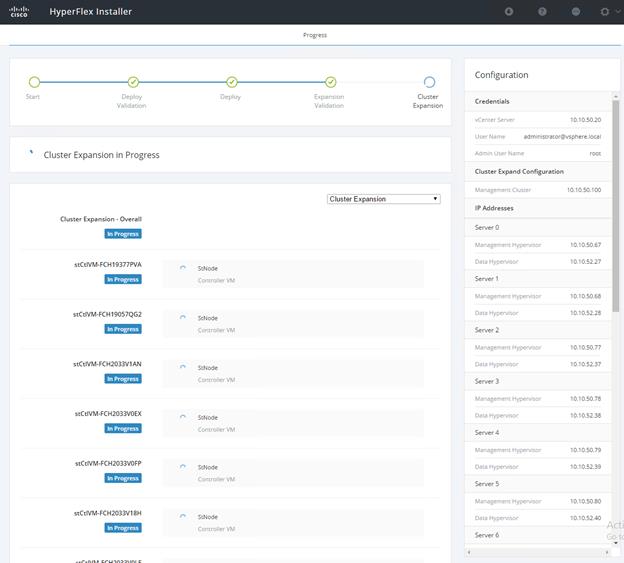Expand the arrow next to settings gear
The image size is (624, 563).
(x=618, y=12)
